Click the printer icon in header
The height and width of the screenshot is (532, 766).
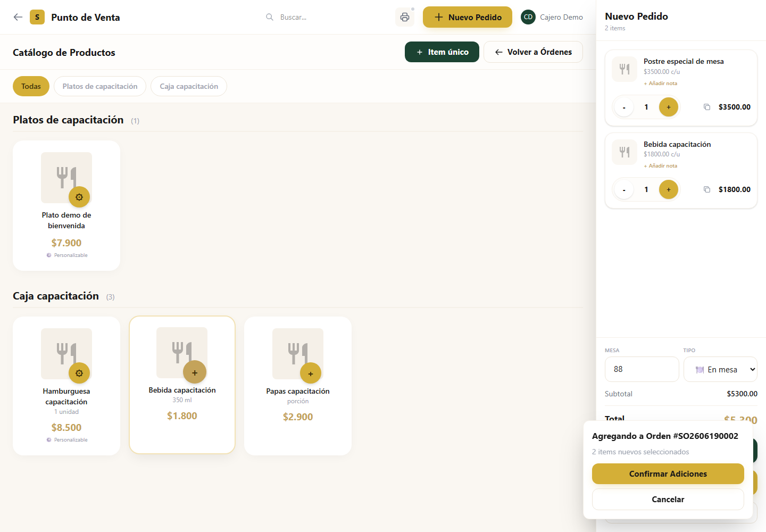(x=405, y=17)
